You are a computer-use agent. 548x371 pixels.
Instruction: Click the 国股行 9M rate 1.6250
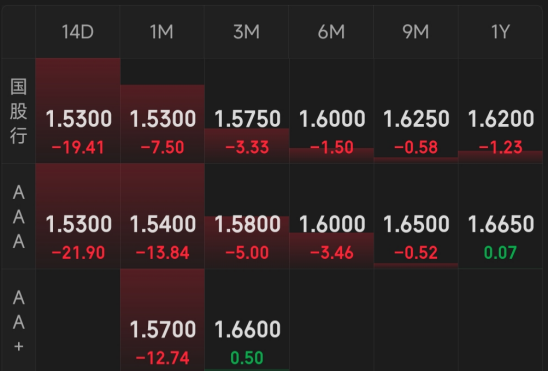(x=416, y=119)
